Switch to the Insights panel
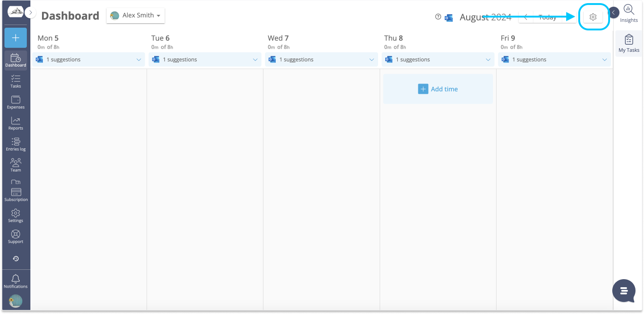644x314 pixels. click(629, 13)
